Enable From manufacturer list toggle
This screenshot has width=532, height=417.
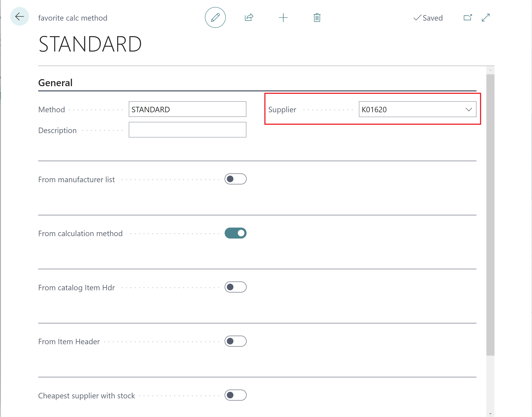click(235, 179)
